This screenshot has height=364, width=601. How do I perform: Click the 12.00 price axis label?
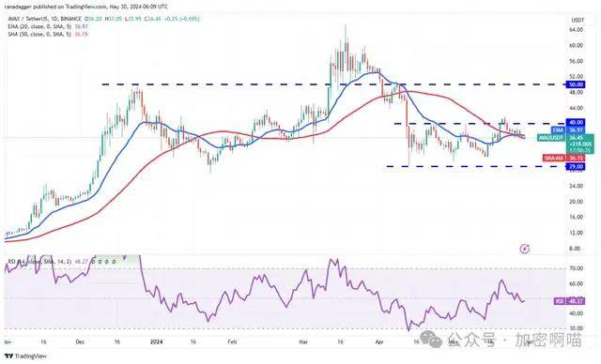(x=576, y=233)
